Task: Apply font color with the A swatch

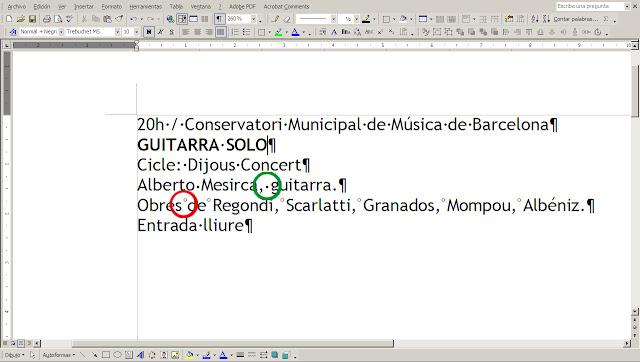Action: tap(296, 32)
